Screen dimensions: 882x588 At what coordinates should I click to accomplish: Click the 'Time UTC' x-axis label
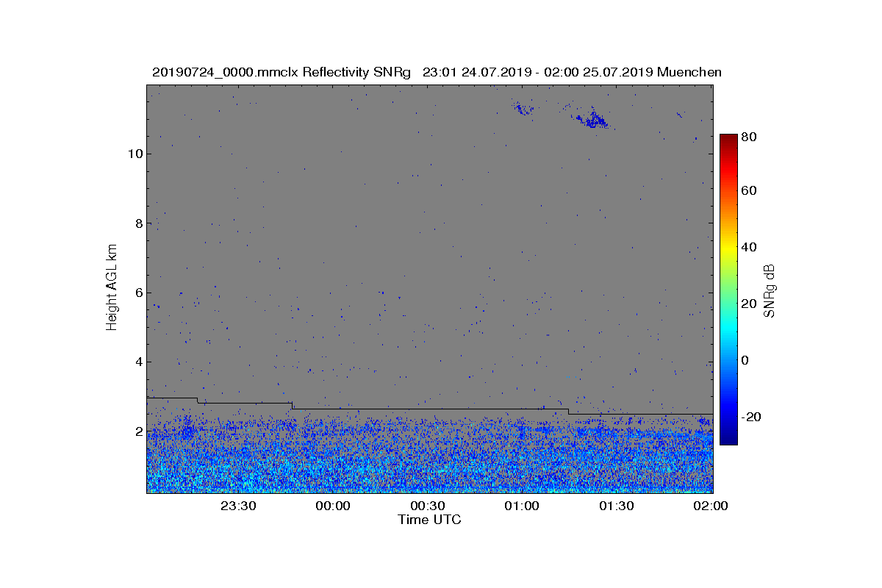tap(430, 520)
